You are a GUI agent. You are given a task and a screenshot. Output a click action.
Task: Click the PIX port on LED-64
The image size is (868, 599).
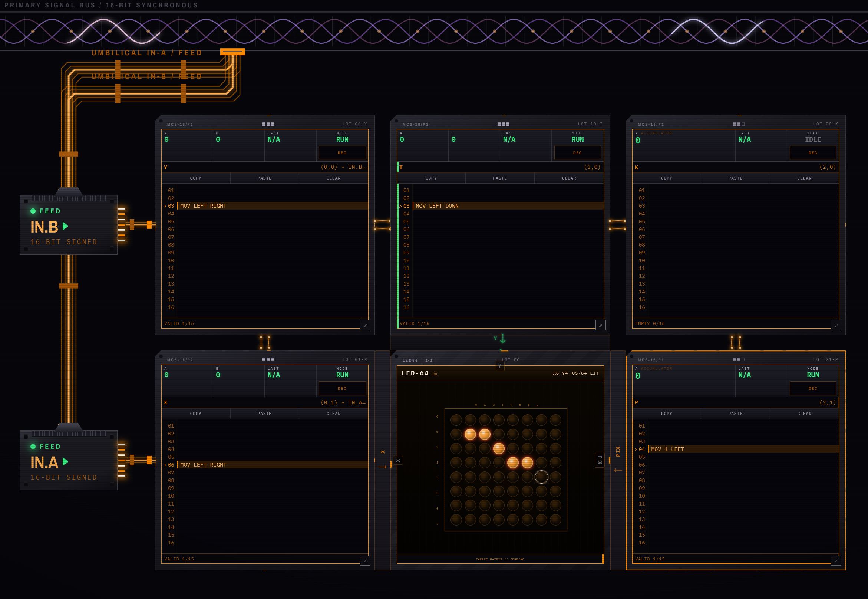pyautogui.click(x=600, y=460)
